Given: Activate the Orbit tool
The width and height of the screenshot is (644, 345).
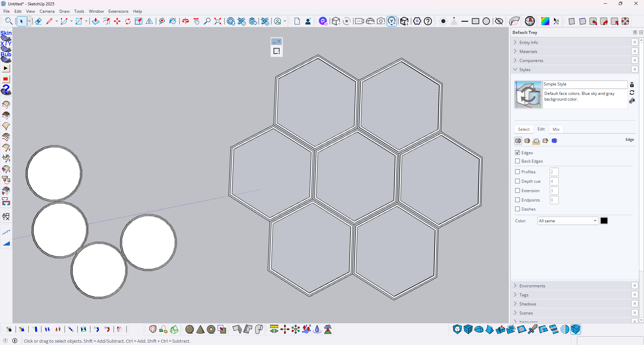Looking at the screenshot, I should click(x=186, y=21).
